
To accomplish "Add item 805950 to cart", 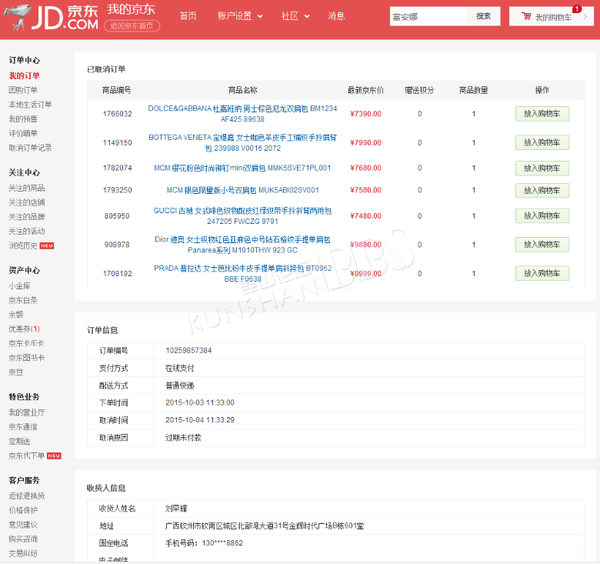I will 542,216.
